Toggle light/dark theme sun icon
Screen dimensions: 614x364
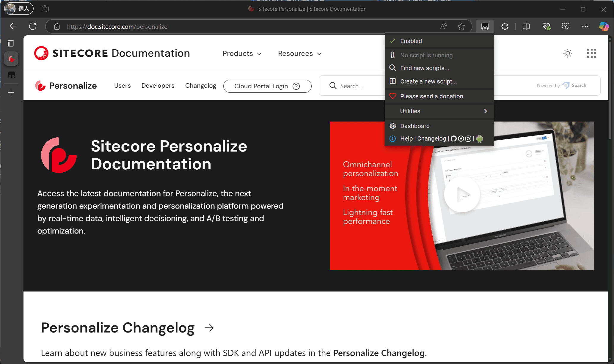[567, 53]
